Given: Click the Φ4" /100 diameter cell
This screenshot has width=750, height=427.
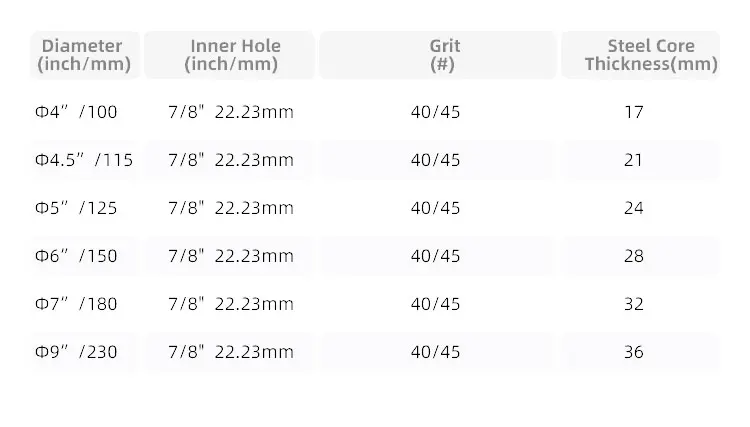Looking at the screenshot, I should point(76,112).
